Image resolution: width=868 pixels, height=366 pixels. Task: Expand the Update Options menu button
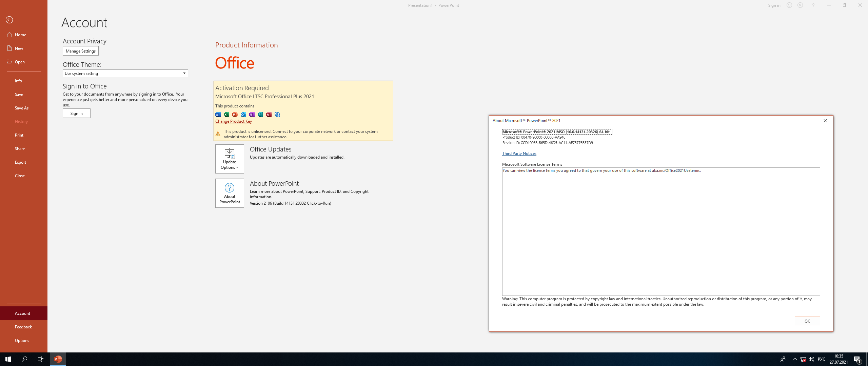pos(230,159)
